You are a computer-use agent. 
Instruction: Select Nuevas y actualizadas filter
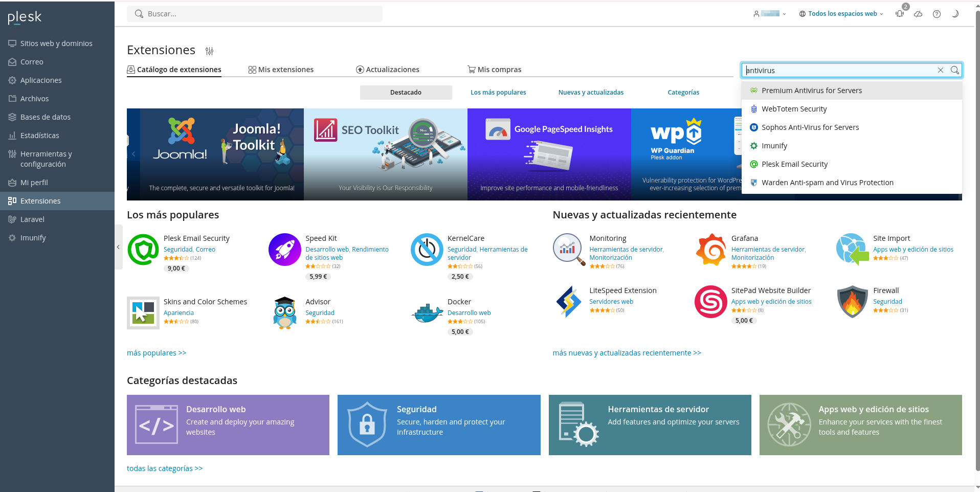591,93
